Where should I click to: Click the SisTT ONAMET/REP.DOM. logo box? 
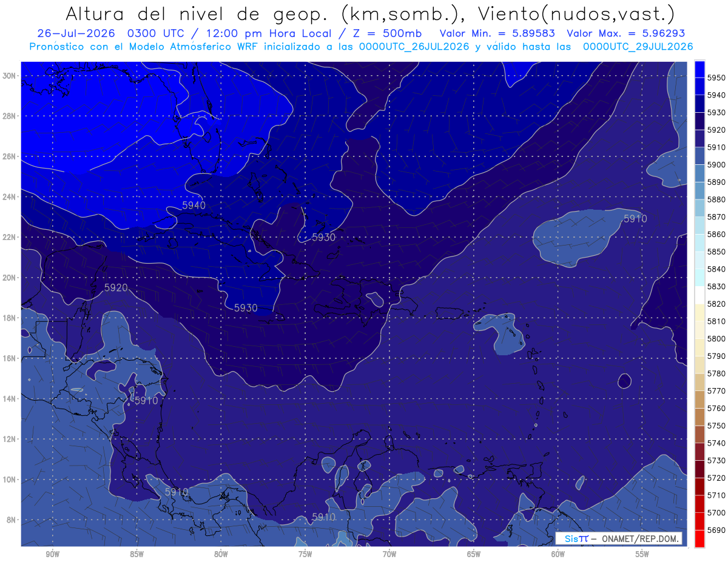[x=619, y=538]
